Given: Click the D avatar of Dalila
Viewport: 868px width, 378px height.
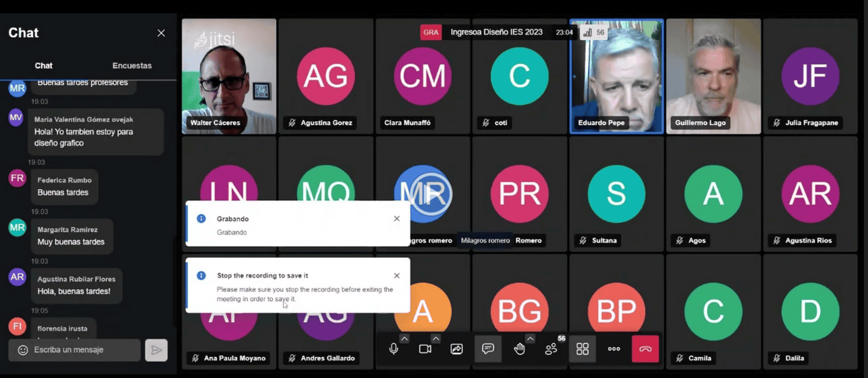Looking at the screenshot, I should pos(810,311).
